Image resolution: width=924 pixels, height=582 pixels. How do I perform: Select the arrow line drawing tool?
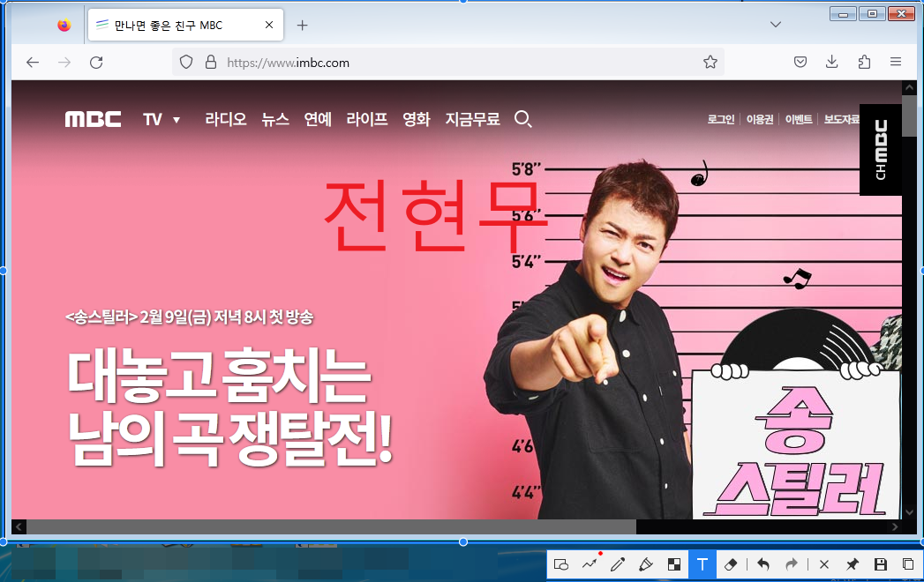point(590,564)
